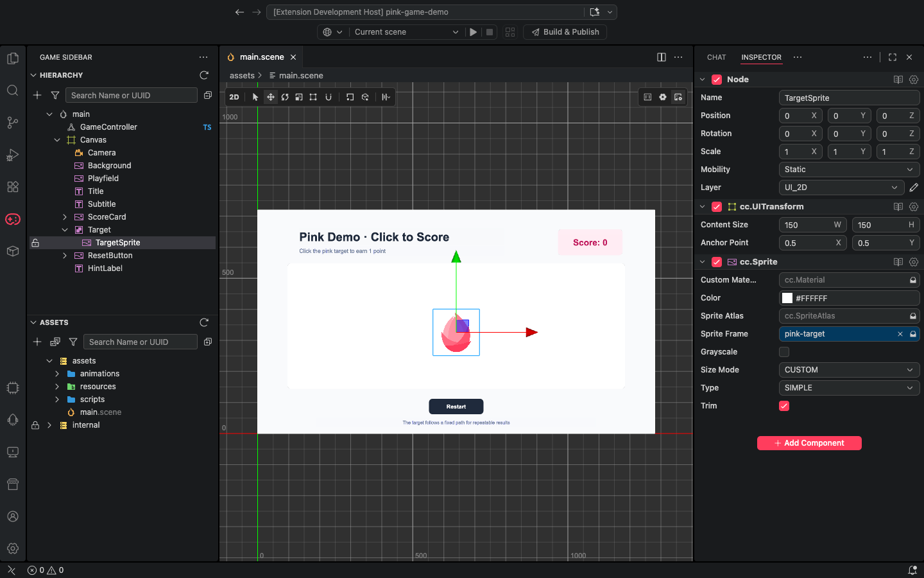This screenshot has height=578, width=924.
Task: Uncheck the Trim checkbox
Action: click(x=784, y=406)
